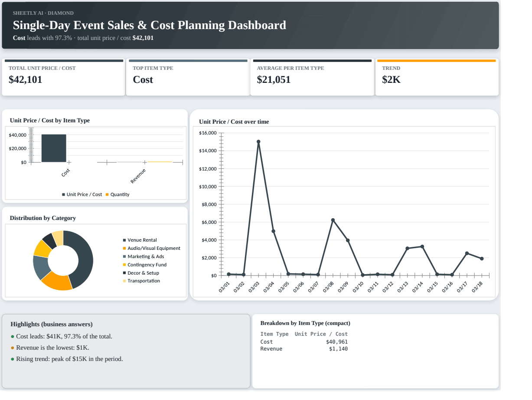Click the 03/17 data point on line chart
Image resolution: width=532 pixels, height=400 pixels.
pyautogui.click(x=467, y=253)
